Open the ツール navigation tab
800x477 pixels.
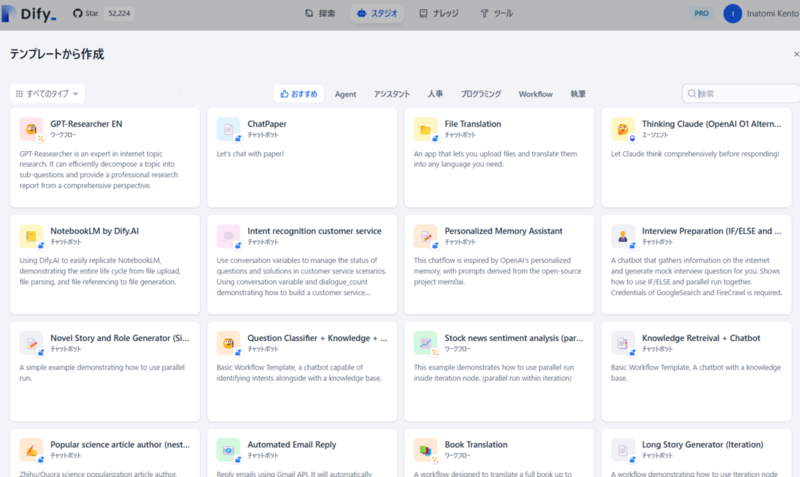[496, 13]
